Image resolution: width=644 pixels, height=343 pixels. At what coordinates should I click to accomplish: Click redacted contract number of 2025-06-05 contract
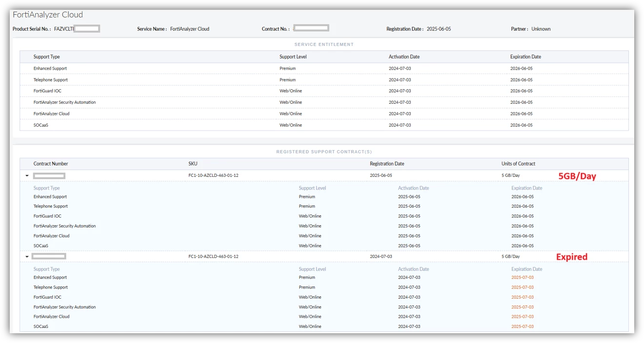tap(49, 175)
